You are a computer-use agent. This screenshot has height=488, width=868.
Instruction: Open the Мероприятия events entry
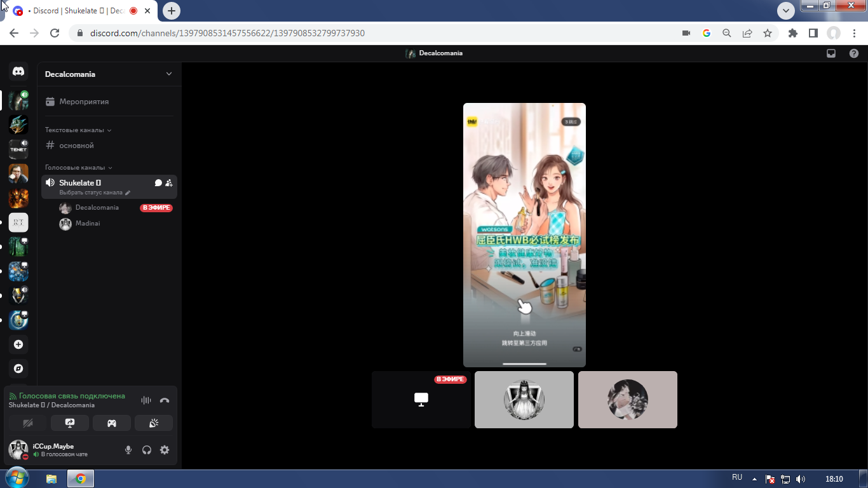[109, 102]
